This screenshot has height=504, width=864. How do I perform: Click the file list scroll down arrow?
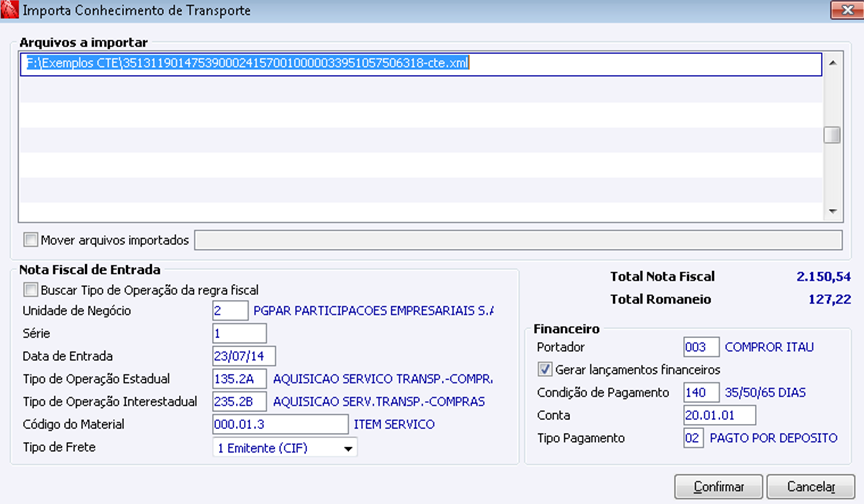(833, 212)
